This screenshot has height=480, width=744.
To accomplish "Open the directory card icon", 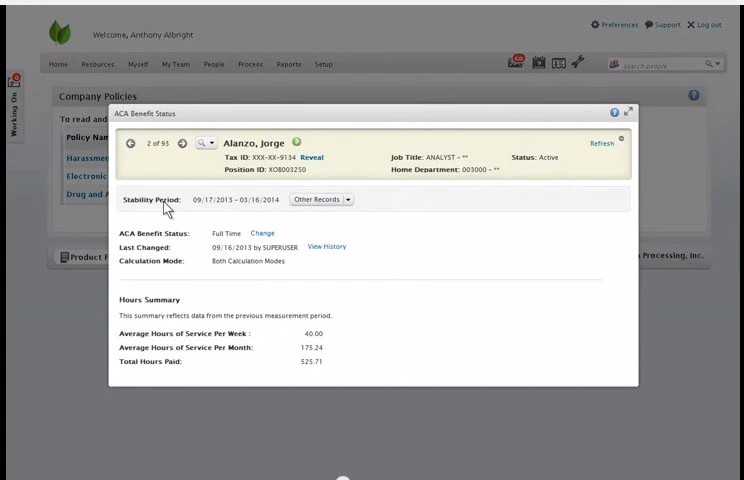I will point(558,63).
